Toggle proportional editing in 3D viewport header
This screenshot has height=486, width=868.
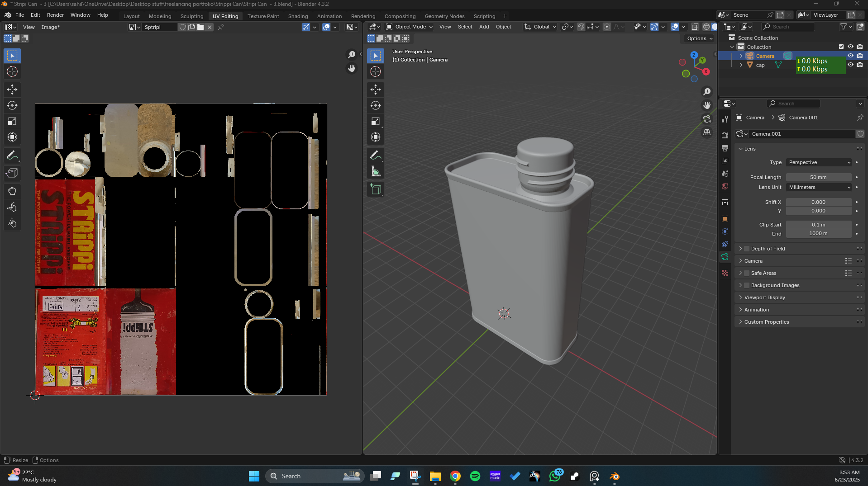607,27
